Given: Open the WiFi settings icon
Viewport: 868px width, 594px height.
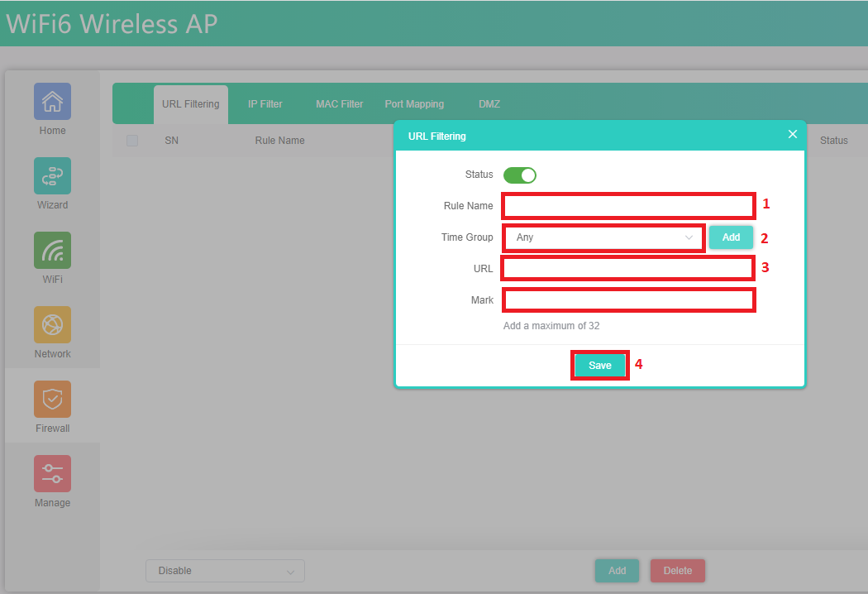Looking at the screenshot, I should (52, 250).
